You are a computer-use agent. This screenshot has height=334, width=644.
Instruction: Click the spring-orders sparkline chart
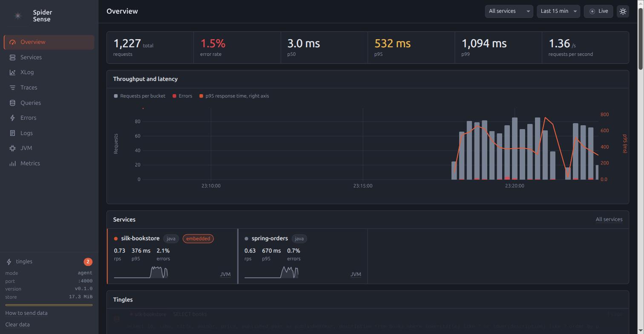271,272
